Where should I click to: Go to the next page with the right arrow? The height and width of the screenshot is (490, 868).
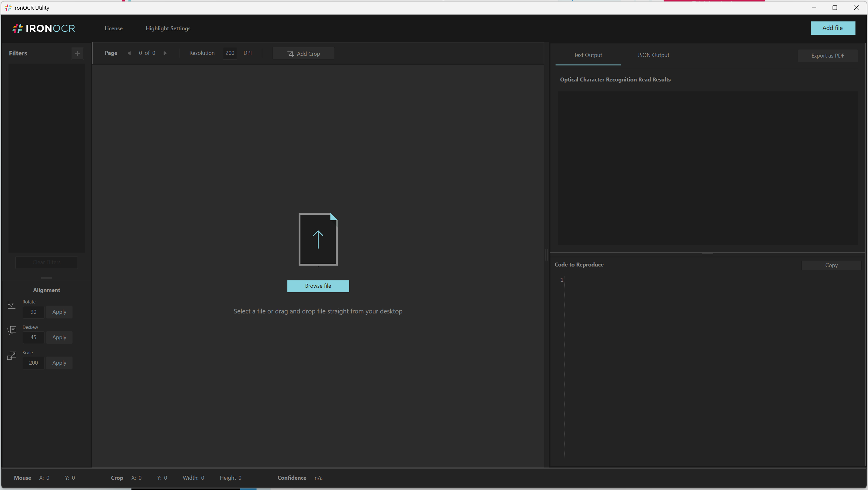coord(165,53)
